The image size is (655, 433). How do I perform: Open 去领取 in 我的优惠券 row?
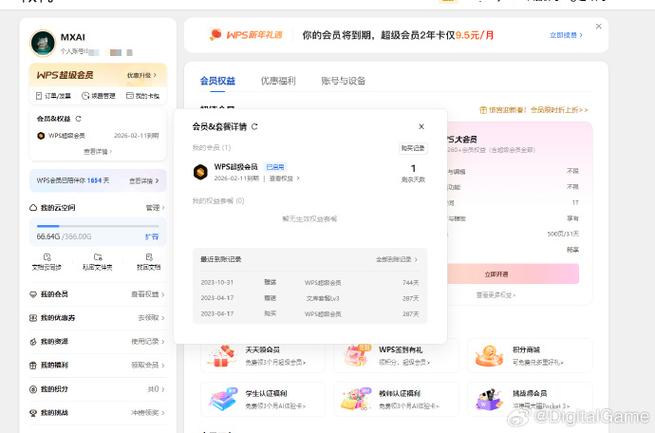[x=151, y=318]
